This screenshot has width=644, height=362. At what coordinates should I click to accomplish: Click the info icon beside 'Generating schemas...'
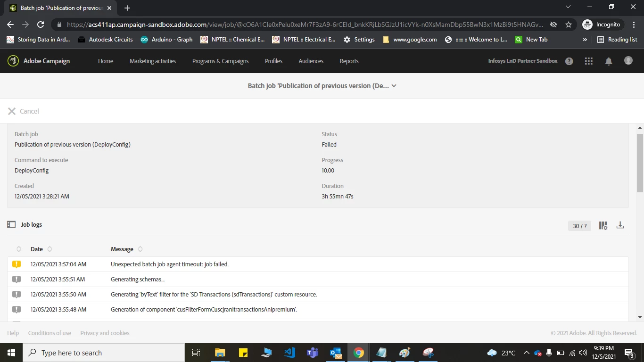coord(17,279)
